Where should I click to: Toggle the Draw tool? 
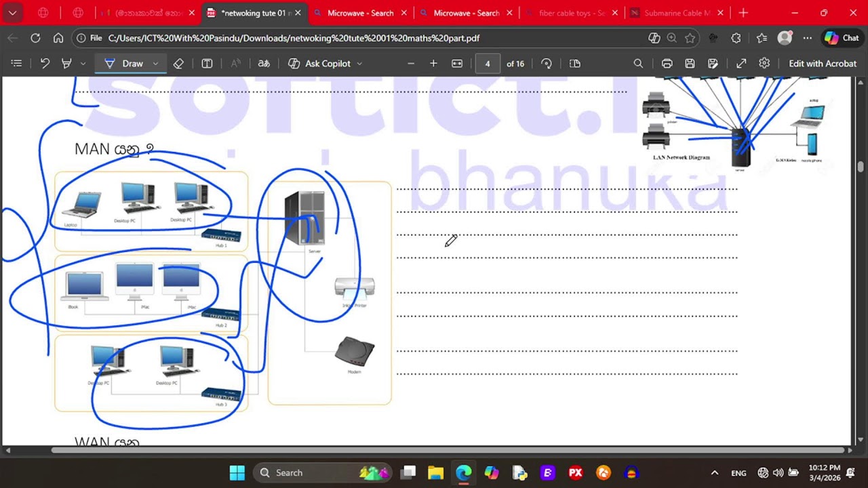(123, 63)
